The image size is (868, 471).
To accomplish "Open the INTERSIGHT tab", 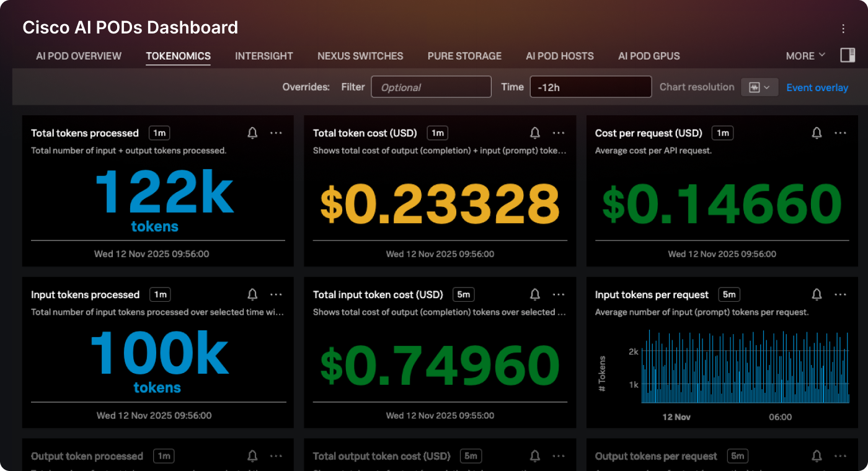I will point(264,56).
